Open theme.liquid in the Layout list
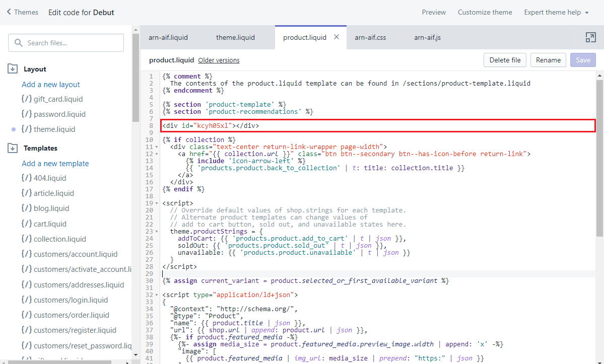This screenshot has width=604, height=364. (54, 129)
